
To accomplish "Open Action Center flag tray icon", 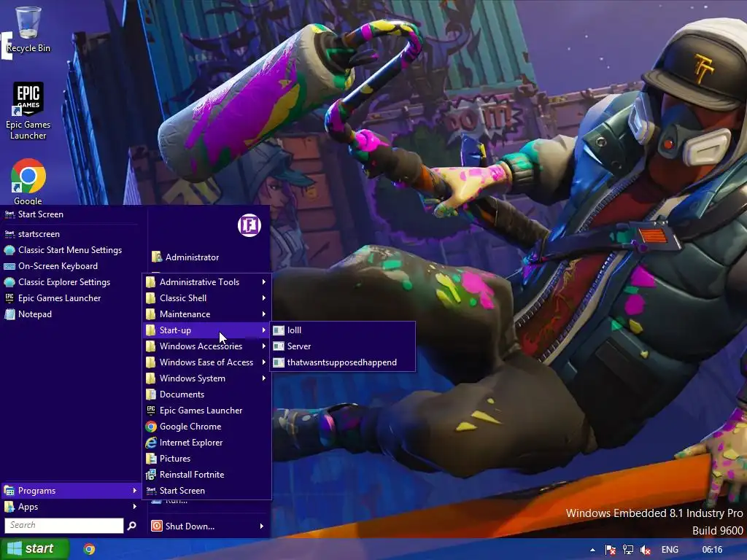I will point(611,550).
